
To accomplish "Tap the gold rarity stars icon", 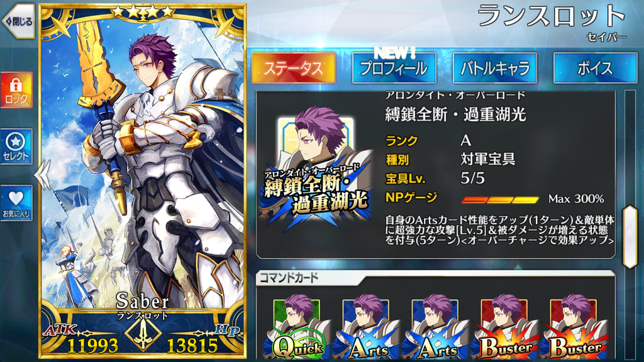I will 143,13.
